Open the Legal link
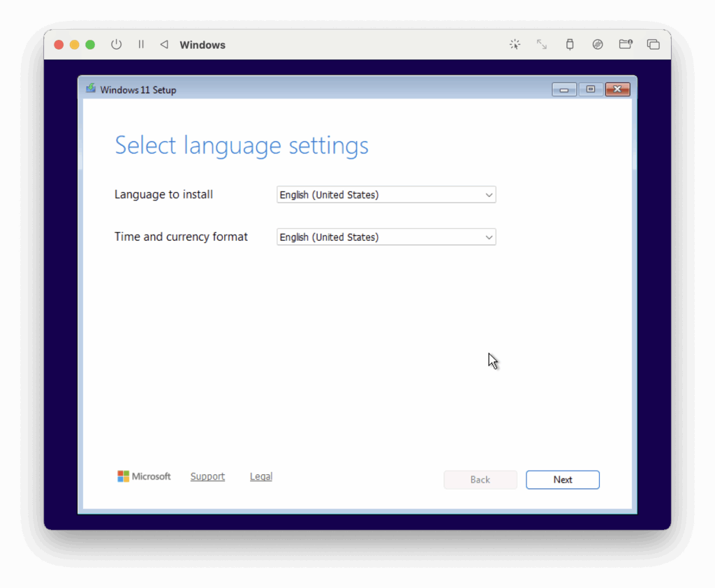This screenshot has height=588, width=715. pyautogui.click(x=260, y=476)
